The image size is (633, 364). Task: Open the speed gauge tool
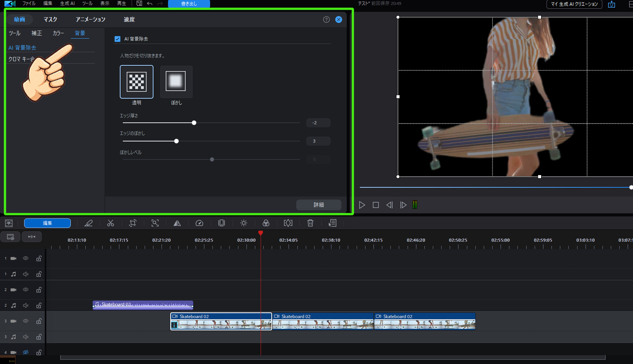coord(199,223)
